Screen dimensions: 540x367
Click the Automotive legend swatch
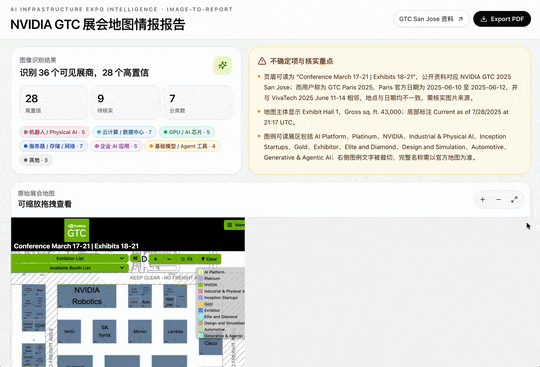click(201, 329)
